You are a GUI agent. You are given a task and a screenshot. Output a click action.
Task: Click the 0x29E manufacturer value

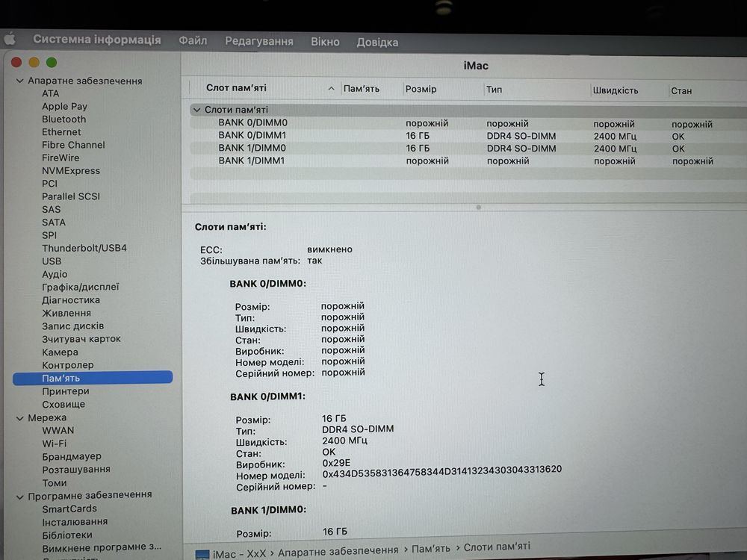click(x=336, y=463)
